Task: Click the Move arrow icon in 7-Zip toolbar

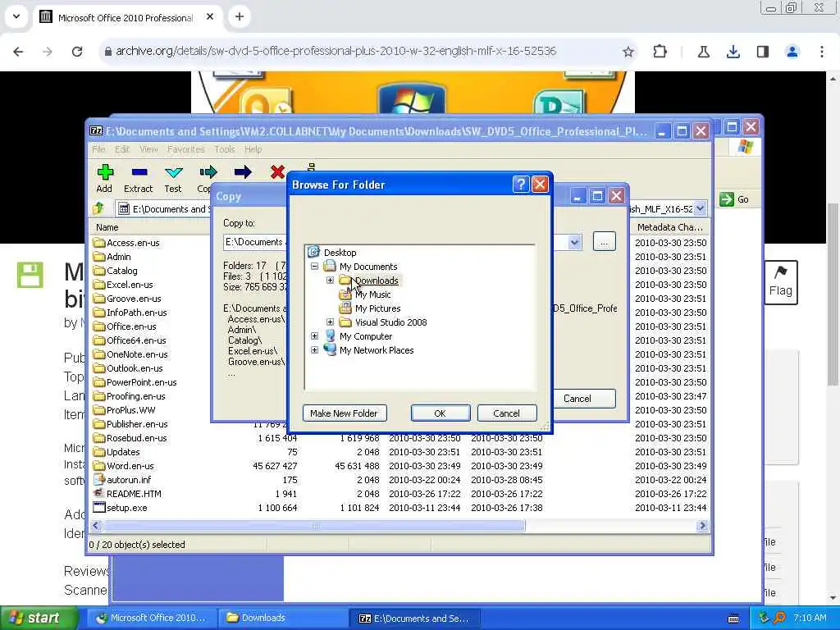Action: (x=243, y=172)
